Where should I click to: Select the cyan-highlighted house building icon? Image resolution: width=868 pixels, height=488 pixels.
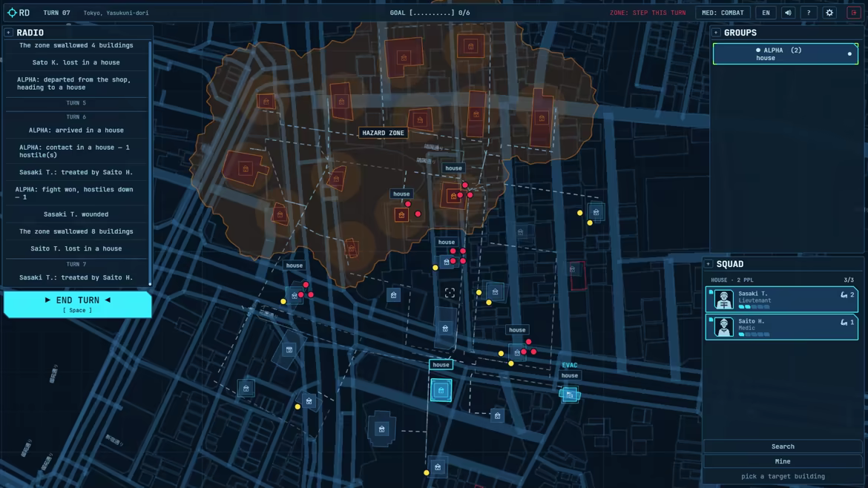tap(441, 390)
